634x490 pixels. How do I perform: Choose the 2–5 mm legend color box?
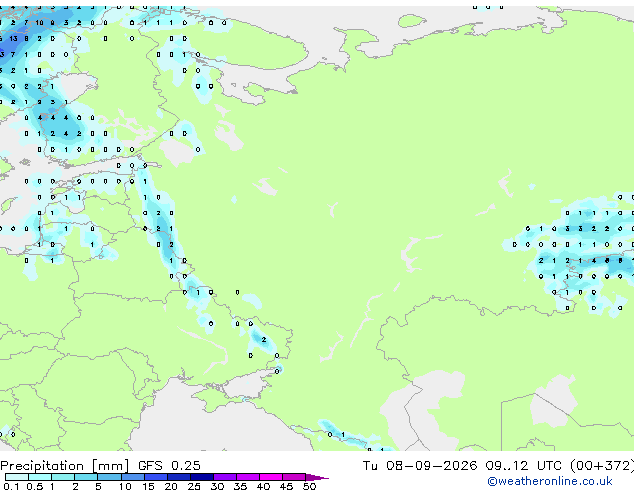click(x=86, y=477)
